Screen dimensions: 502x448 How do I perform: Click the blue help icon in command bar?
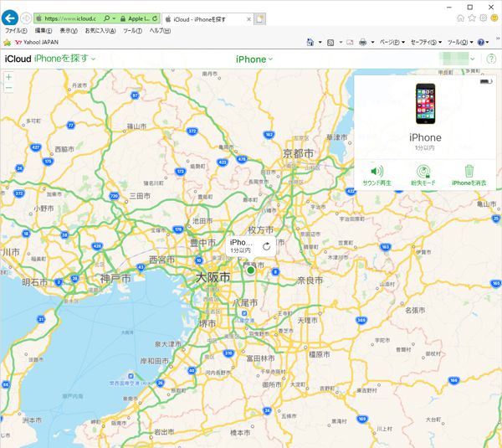[x=481, y=43]
